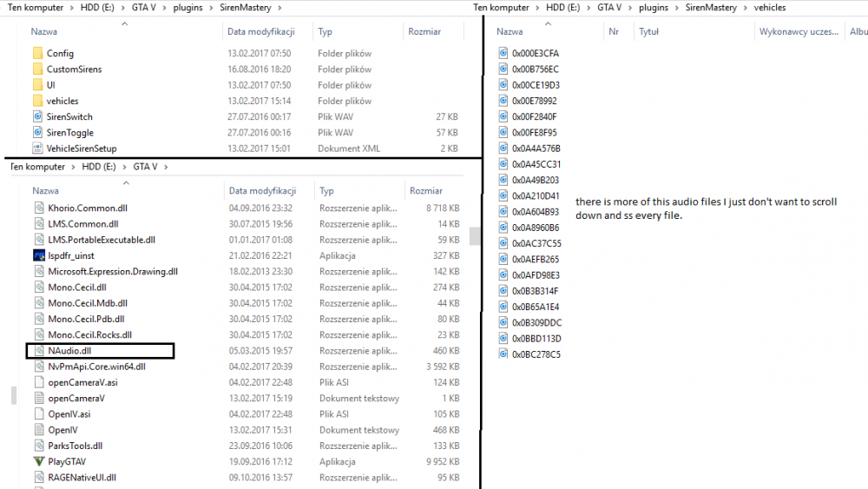Select the SirenToggle WAV file icon

[x=37, y=132]
